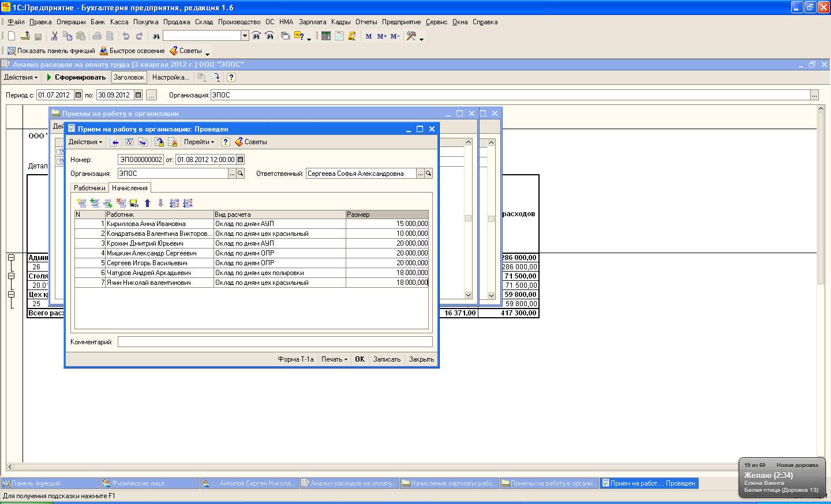
Task: Expand the main toolbar search combo box arrow
Action: point(245,36)
